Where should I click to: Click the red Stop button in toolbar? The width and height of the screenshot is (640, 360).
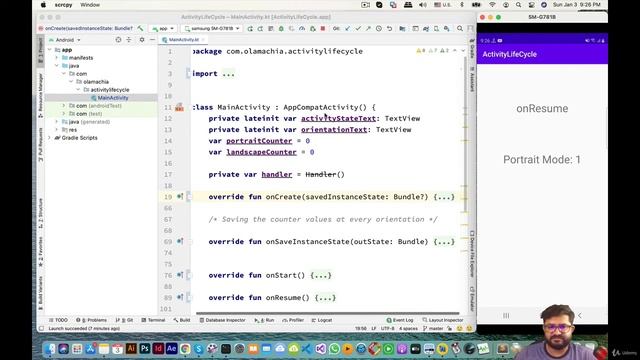coord(323,29)
